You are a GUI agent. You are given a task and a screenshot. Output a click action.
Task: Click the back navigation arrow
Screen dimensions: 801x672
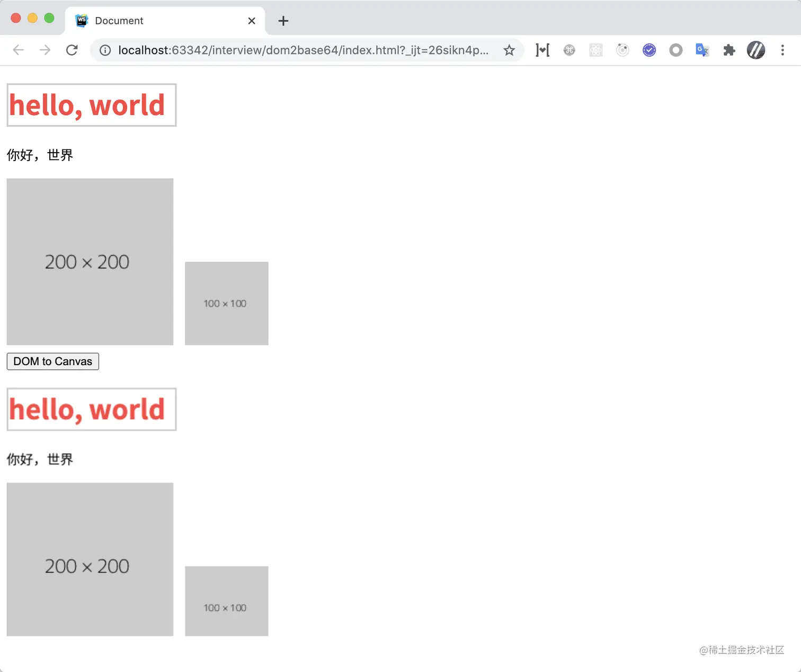tap(18, 50)
